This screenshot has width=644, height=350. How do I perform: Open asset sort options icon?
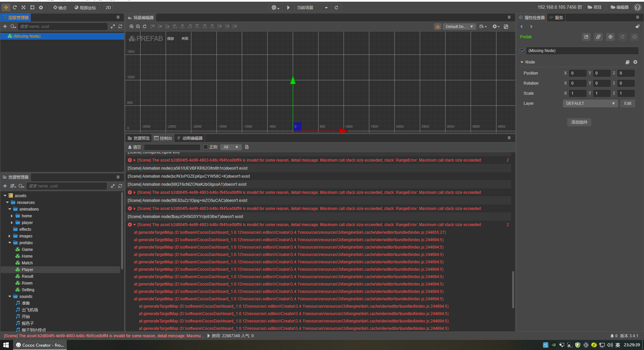tap(13, 186)
